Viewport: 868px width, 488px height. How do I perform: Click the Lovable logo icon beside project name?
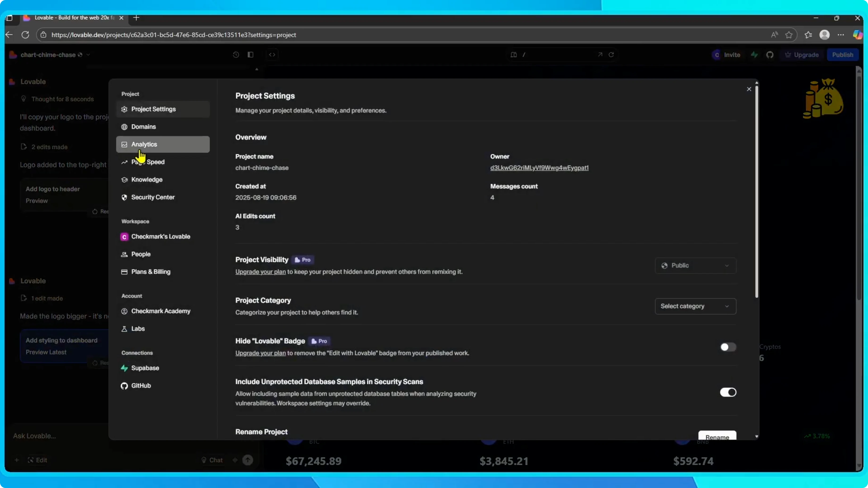(x=13, y=54)
